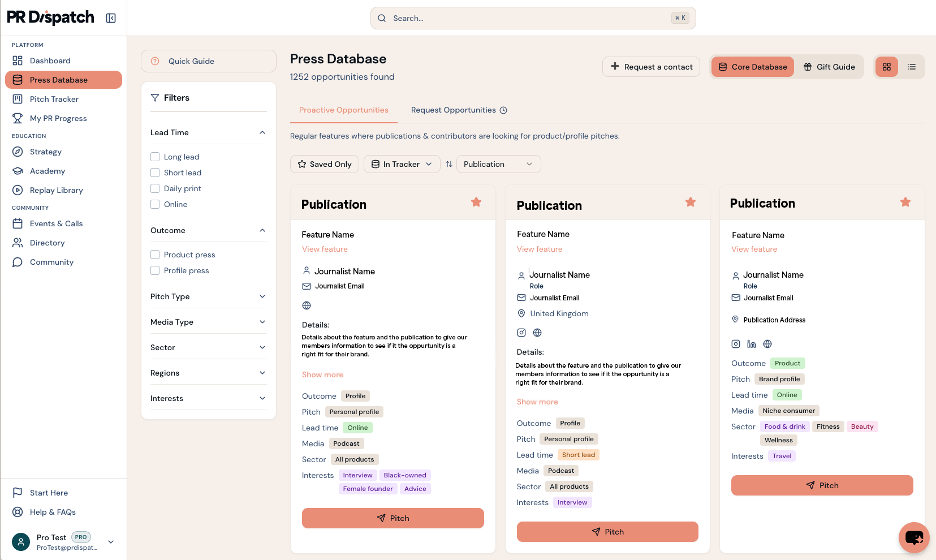Click Show more on the first card
This screenshot has height=560, width=936.
(322, 374)
